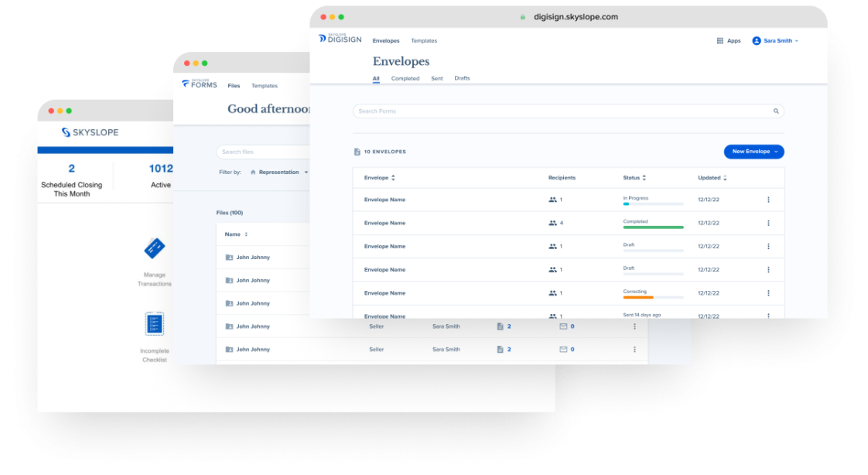Screen dimensions: 868x475
Task: Open Templates in DigiSign navigation
Action: point(424,41)
